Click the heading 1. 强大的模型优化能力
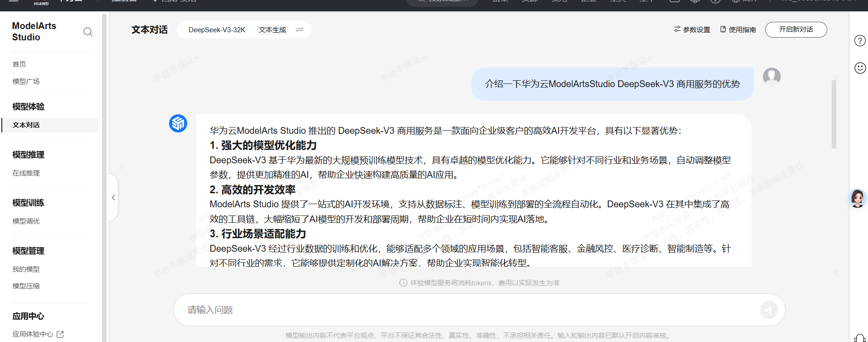This screenshot has height=342, width=868. pyautogui.click(x=263, y=146)
